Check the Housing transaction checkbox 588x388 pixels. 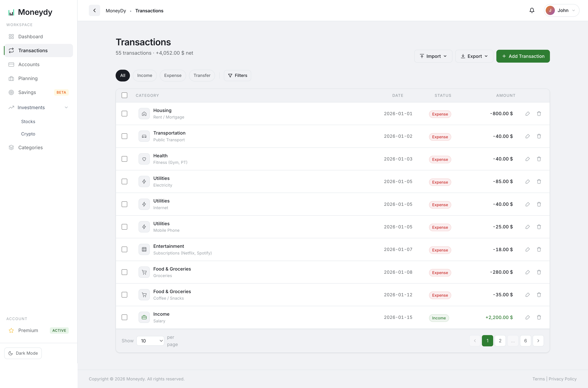[x=124, y=114]
